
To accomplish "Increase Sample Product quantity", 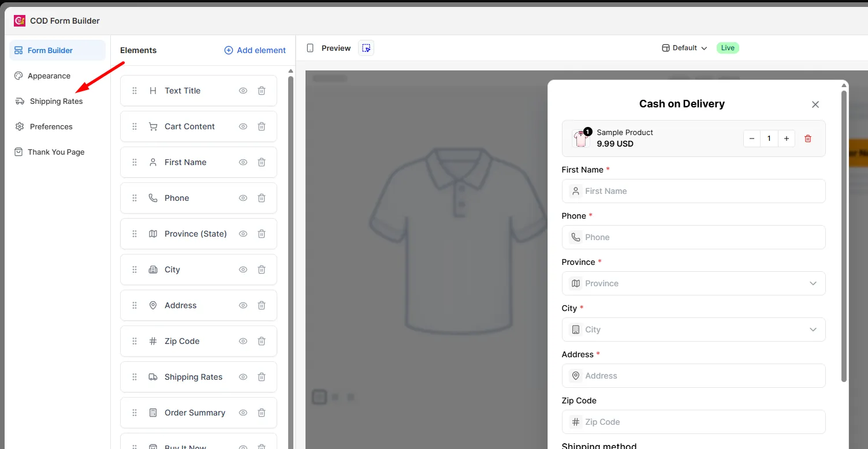I will point(787,139).
